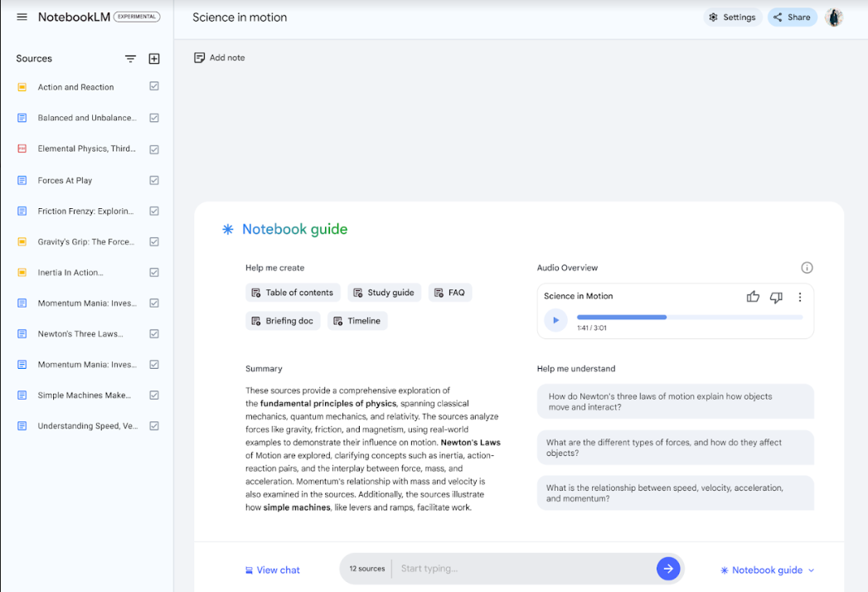868x592 pixels.
Task: Click the Add note icon
Action: 199,57
